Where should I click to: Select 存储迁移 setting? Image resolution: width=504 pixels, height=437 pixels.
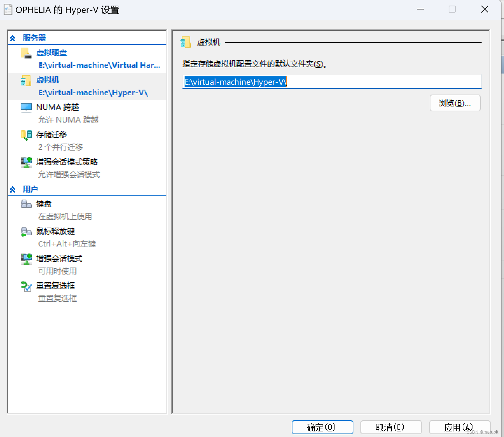tap(51, 134)
